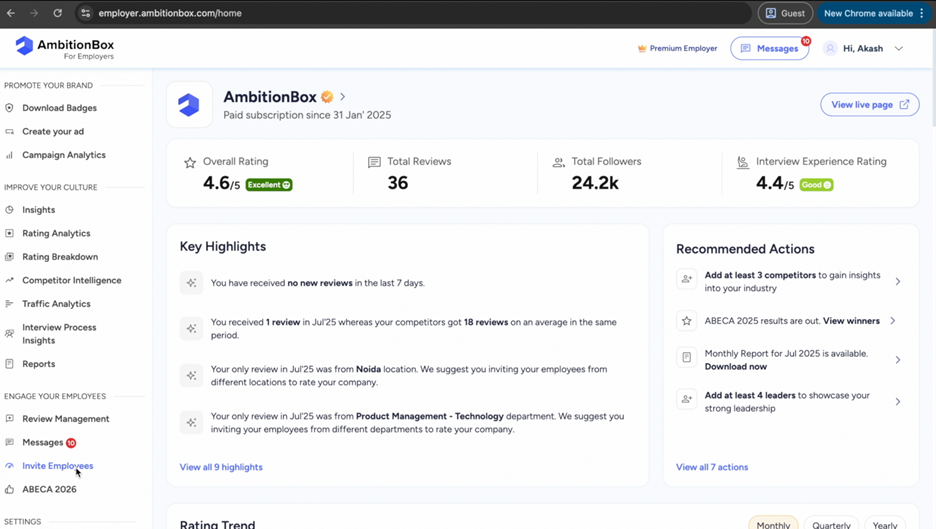Click the Reports document icon
Image resolution: width=936 pixels, height=529 pixels.
[10, 364]
